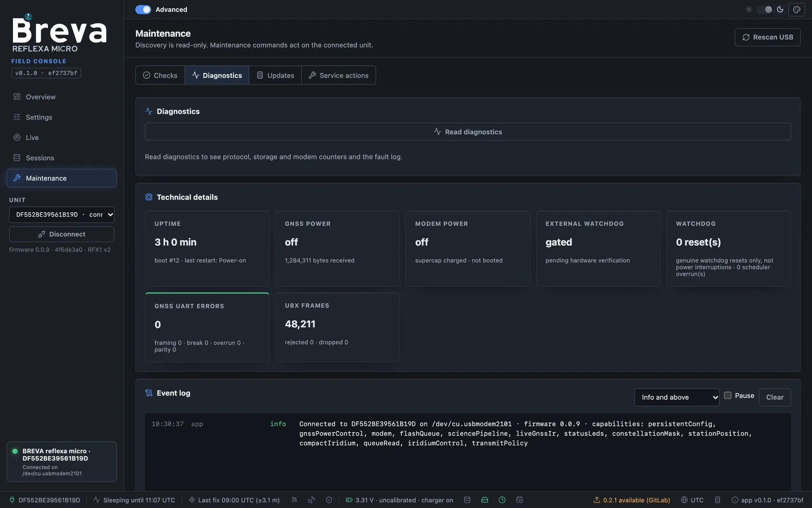
Task: Click the Rescan USB button
Action: pyautogui.click(x=767, y=37)
